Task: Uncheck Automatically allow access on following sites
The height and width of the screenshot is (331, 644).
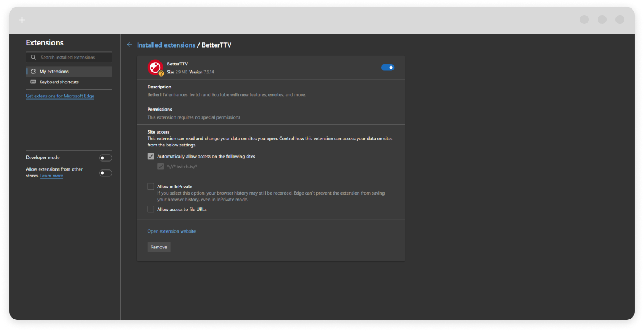Action: pyautogui.click(x=151, y=157)
